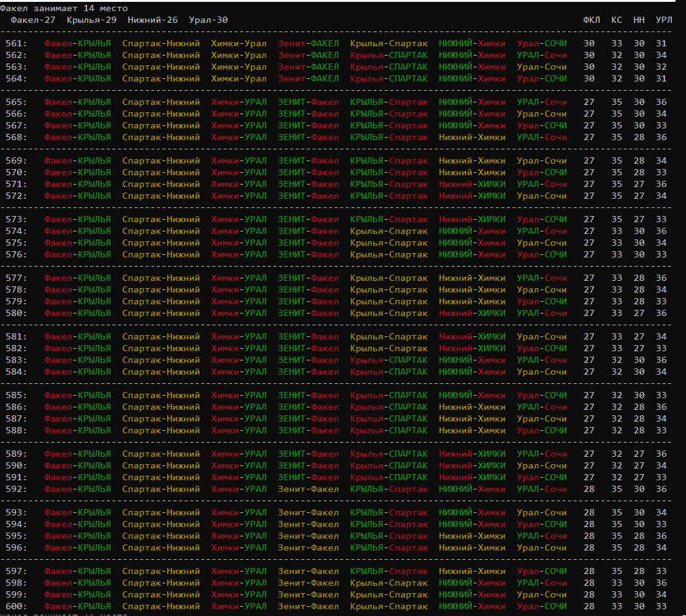
Task: Select 'Факел-КРЫЛЬЯ' in row 588
Action: [77, 431]
